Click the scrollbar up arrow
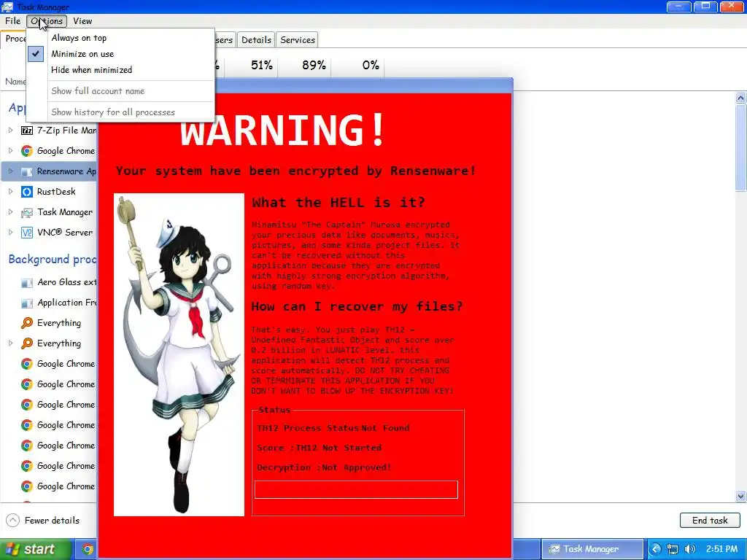 coord(741,98)
